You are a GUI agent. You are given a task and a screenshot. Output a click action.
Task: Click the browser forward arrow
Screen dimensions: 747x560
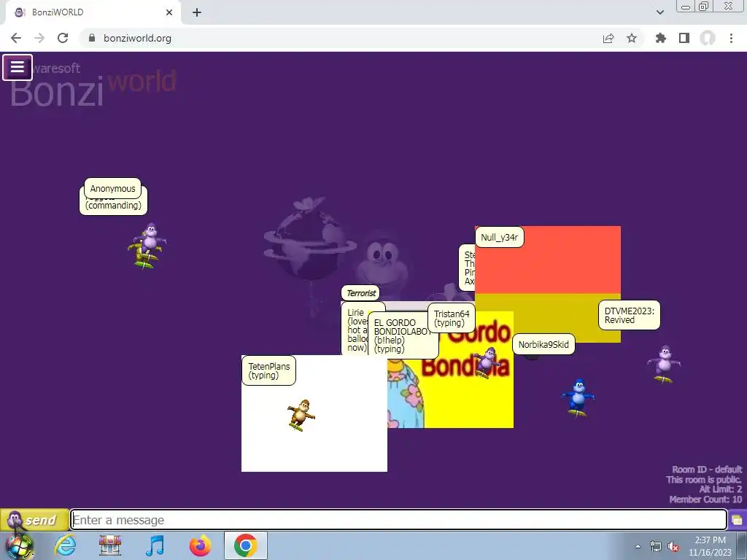coord(39,38)
